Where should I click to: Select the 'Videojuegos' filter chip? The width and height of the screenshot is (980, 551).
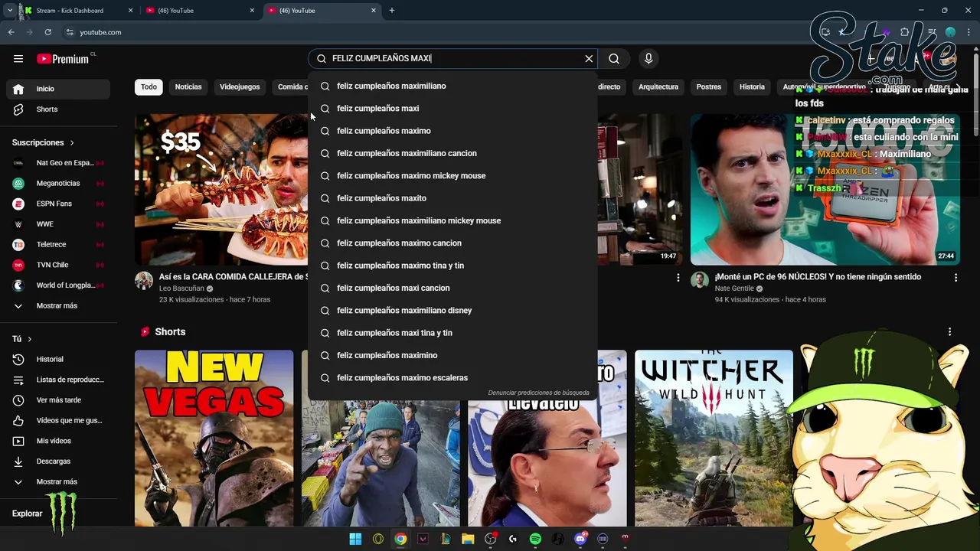240,86
